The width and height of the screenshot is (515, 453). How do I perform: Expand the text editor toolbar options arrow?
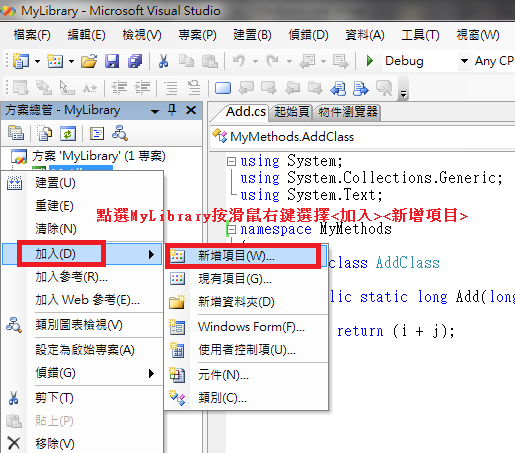403,95
